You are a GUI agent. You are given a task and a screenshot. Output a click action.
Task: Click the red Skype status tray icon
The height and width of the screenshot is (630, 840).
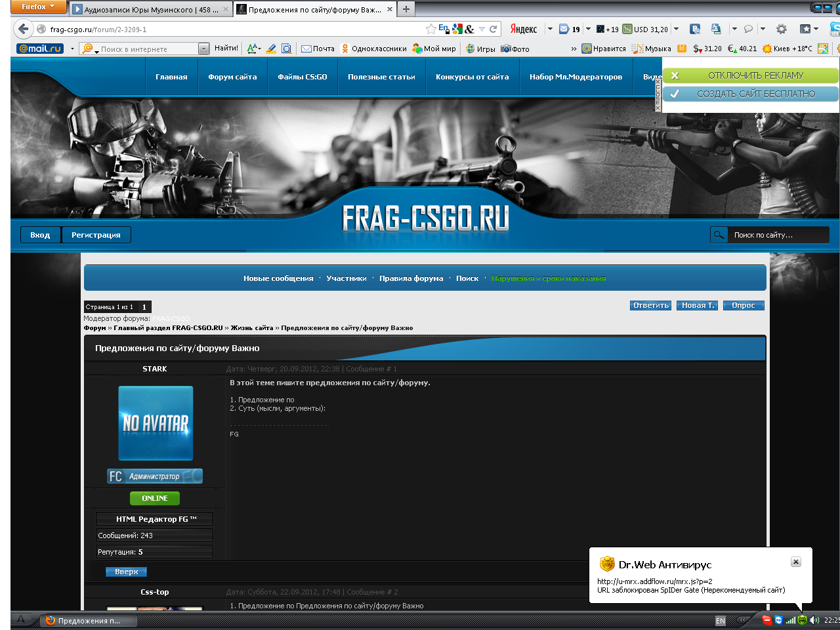[766, 620]
